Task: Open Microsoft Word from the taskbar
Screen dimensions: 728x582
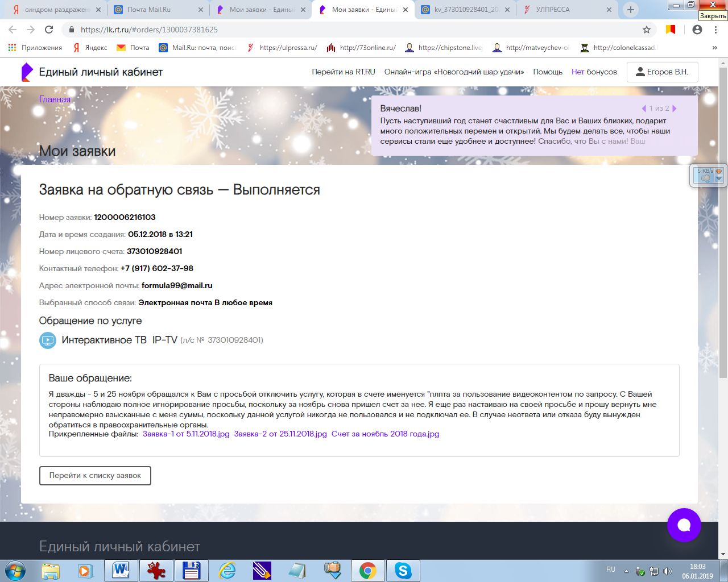Action: [x=121, y=570]
